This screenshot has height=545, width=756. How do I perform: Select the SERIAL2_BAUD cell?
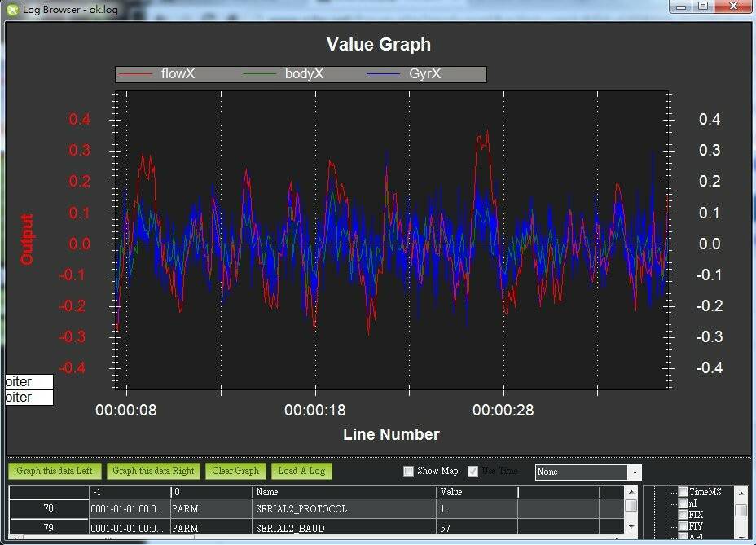coord(345,528)
